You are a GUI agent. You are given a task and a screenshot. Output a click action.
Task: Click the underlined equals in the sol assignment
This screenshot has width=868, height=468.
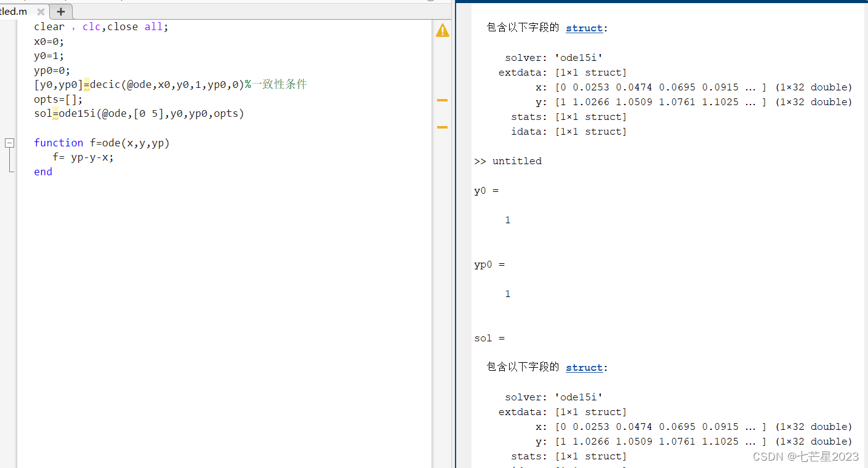(x=55, y=113)
